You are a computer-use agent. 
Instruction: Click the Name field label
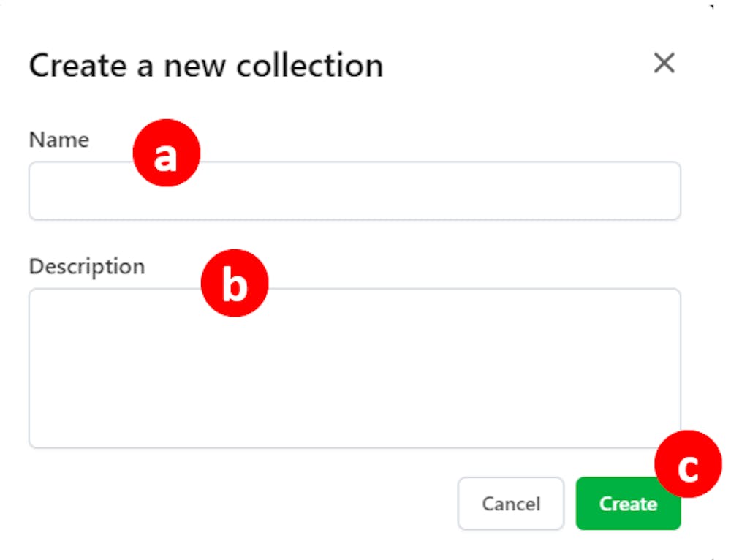click(x=59, y=140)
